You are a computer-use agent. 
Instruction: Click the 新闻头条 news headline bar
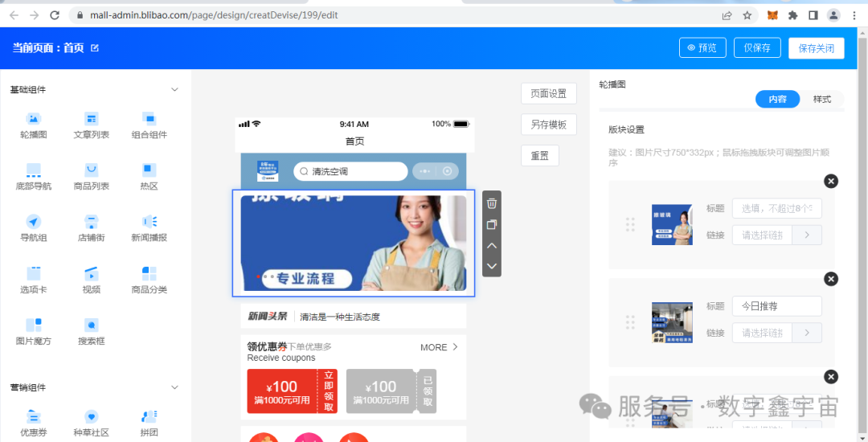click(353, 317)
